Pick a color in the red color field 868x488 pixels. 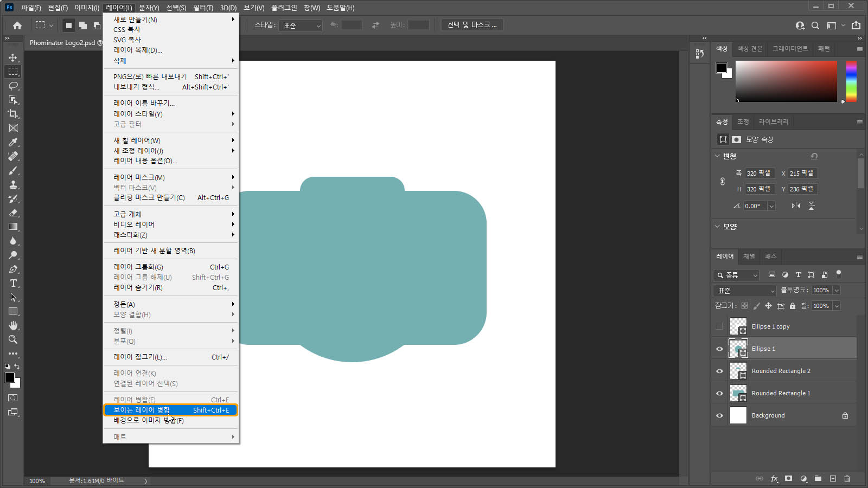(786, 81)
